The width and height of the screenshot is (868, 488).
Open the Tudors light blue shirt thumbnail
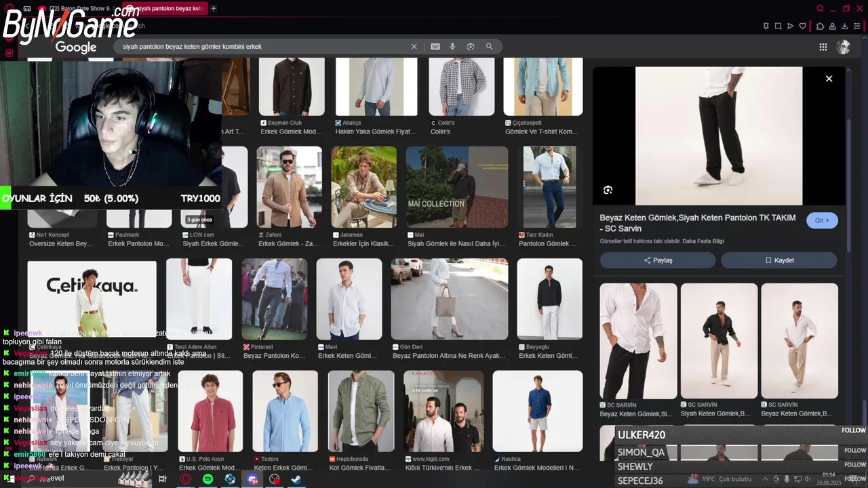tap(285, 411)
